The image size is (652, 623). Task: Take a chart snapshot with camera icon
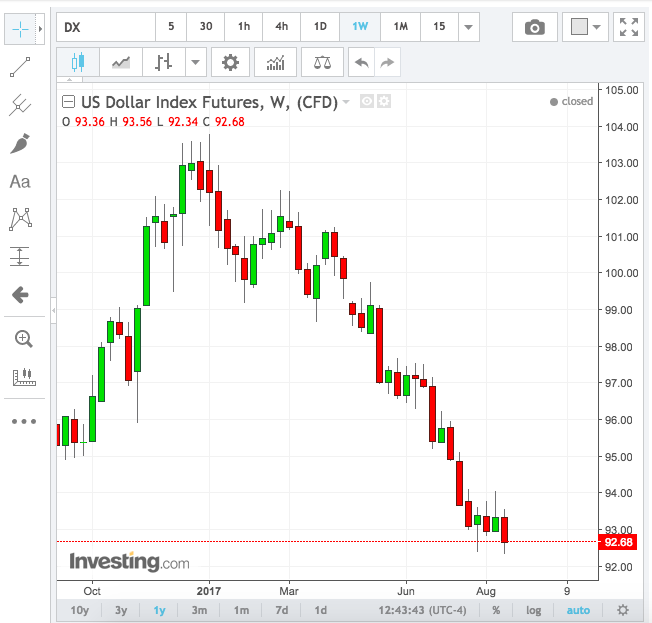coord(535,27)
